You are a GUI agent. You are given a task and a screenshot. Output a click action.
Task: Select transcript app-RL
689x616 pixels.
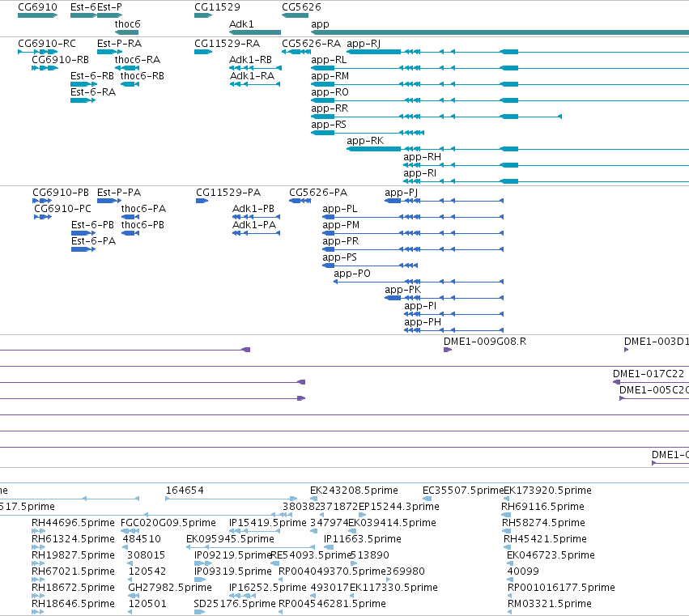click(x=329, y=60)
